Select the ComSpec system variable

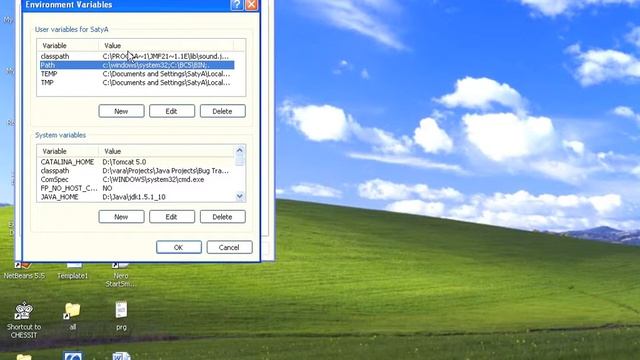(x=137, y=180)
